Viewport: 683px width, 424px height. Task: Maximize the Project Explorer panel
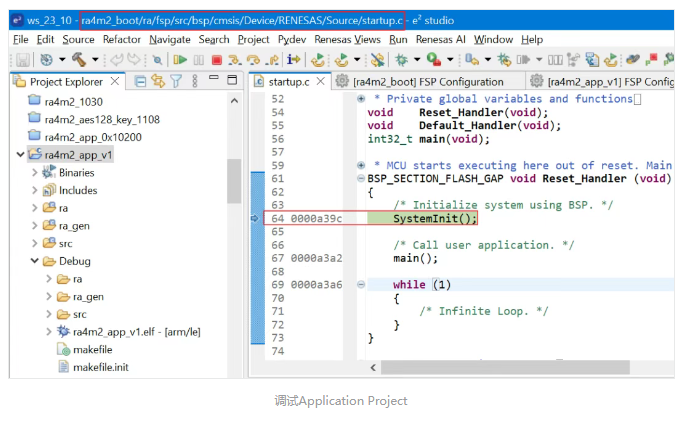pos(233,80)
